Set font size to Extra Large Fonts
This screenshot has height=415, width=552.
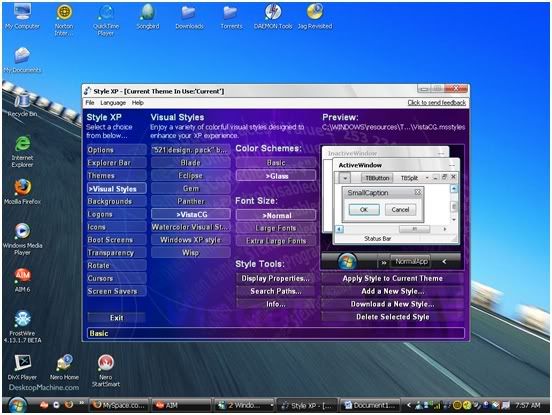276,241
